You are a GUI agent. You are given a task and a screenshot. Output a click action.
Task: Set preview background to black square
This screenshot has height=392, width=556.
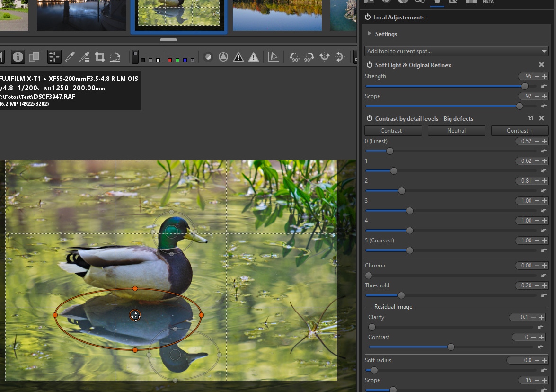click(143, 60)
